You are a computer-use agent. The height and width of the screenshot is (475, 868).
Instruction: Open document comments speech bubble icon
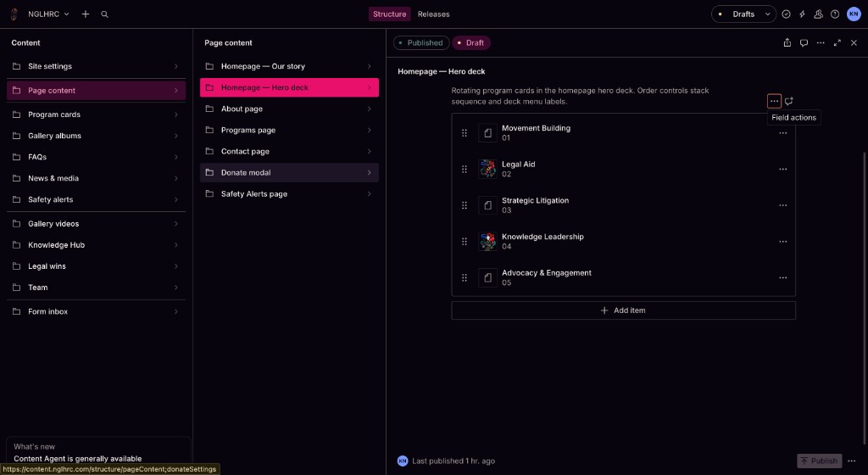pyautogui.click(x=804, y=42)
